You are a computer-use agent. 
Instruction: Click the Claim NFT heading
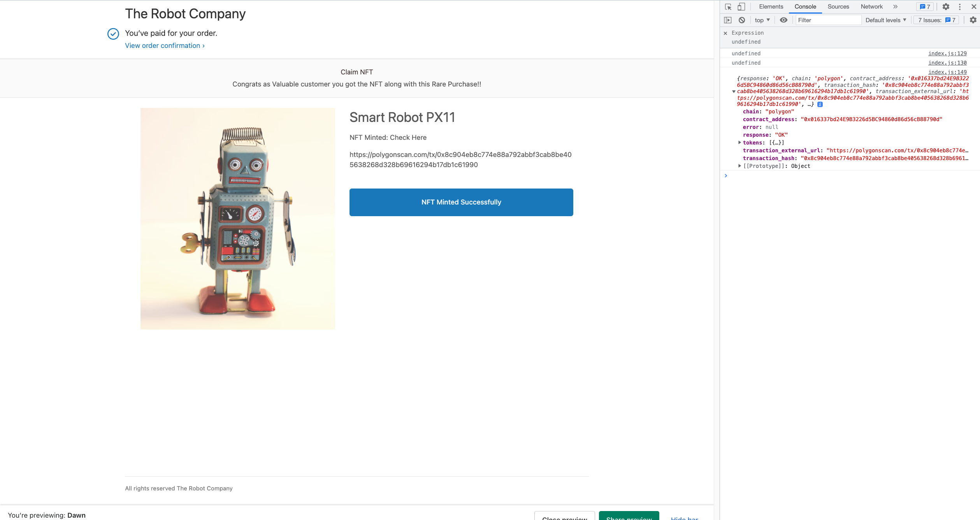(357, 72)
